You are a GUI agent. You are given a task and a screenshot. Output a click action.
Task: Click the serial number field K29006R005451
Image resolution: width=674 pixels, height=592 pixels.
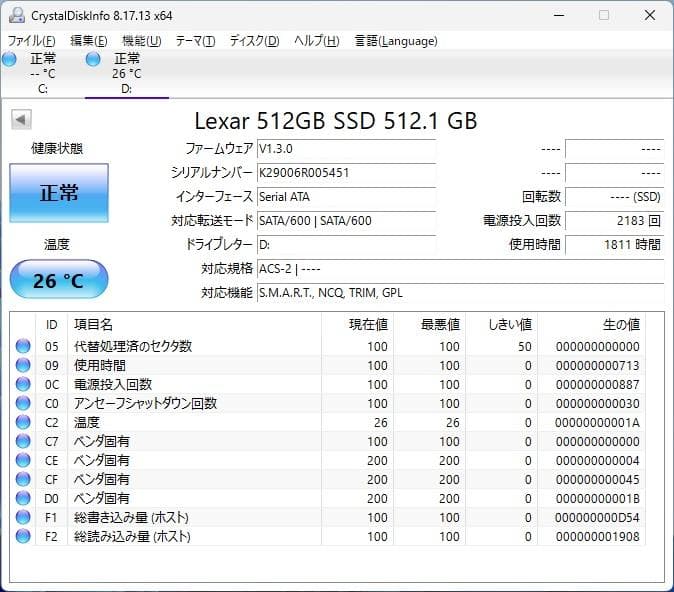tap(346, 173)
